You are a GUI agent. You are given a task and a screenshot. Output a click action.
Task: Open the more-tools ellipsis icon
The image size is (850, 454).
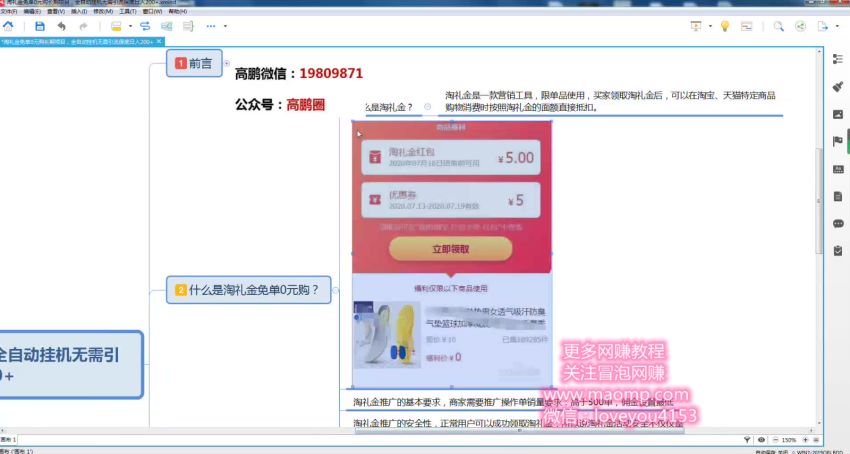click(x=211, y=26)
